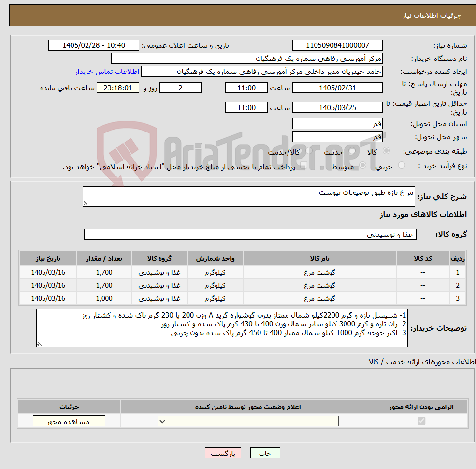This screenshot has width=476, height=469.
Task: Toggle the Islamic treasury payment checkbox
Action: 303,165
